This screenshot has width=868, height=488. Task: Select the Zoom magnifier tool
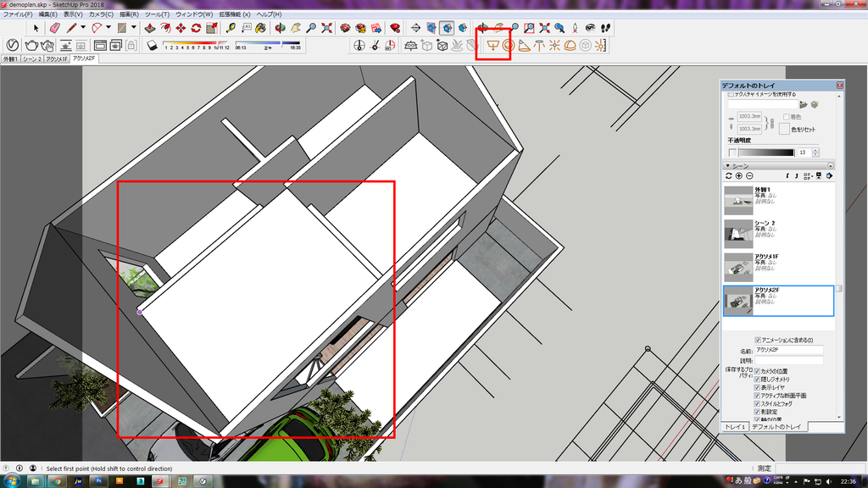[311, 28]
